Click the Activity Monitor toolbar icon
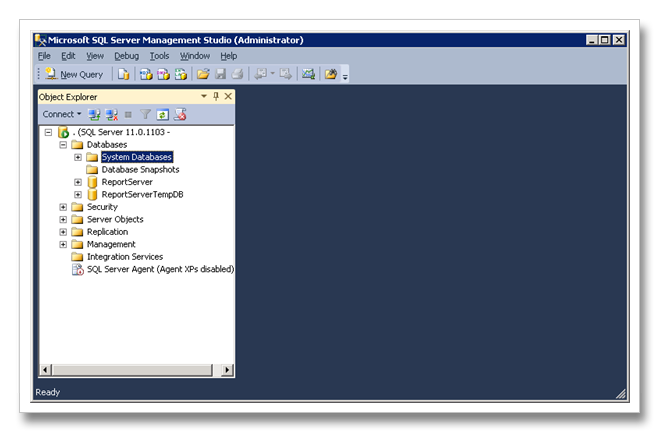Viewport: 660px width, 433px height. click(x=309, y=74)
